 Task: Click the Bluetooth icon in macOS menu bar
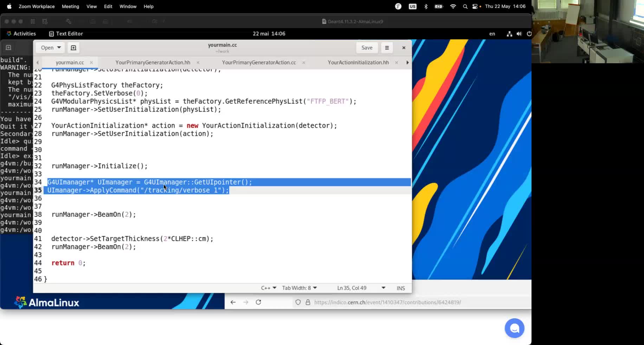click(x=426, y=6)
